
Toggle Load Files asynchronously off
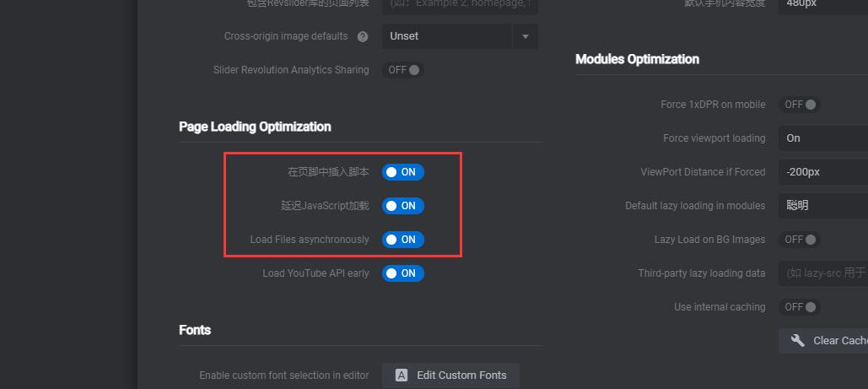point(403,240)
